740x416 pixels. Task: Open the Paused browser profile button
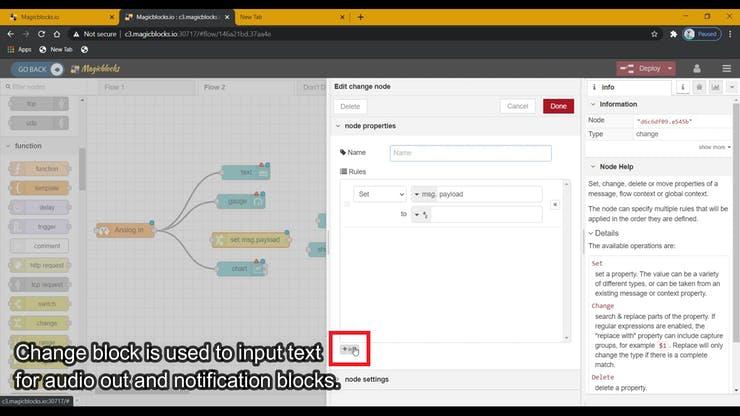(702, 34)
